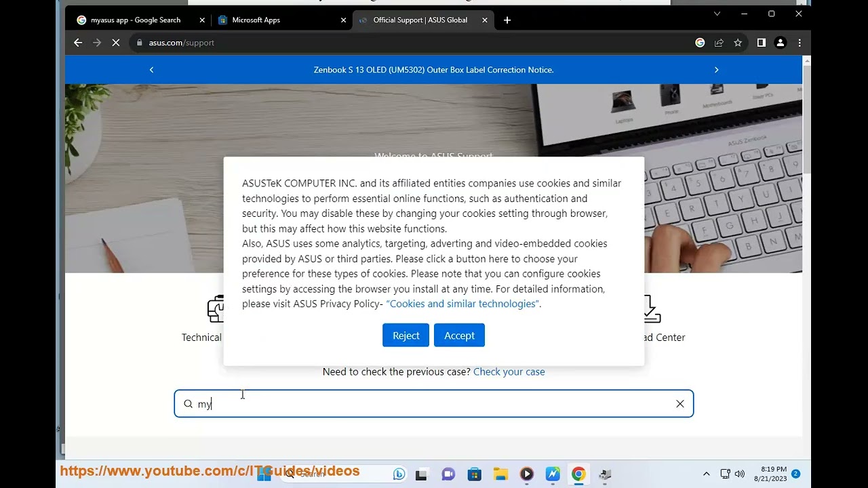Open volume tray icon
868x488 pixels.
(x=739, y=474)
